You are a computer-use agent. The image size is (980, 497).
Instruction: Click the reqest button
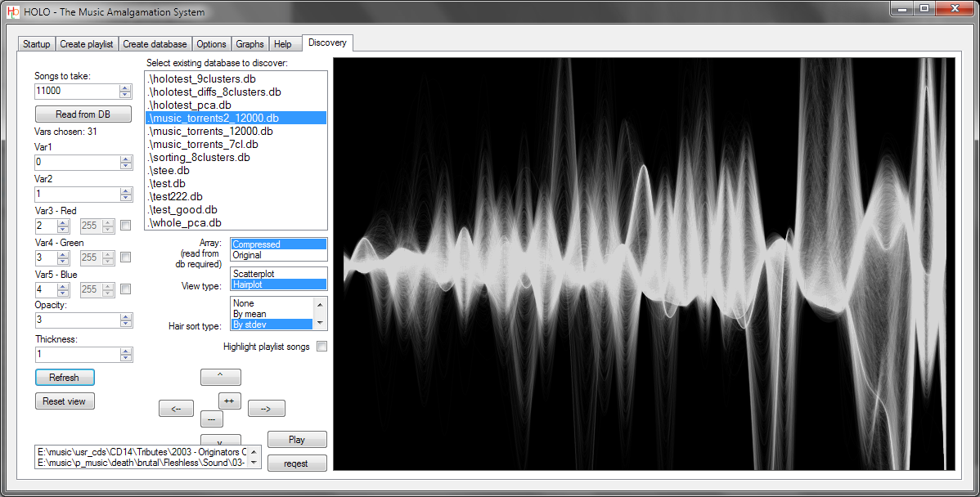pyautogui.click(x=297, y=463)
